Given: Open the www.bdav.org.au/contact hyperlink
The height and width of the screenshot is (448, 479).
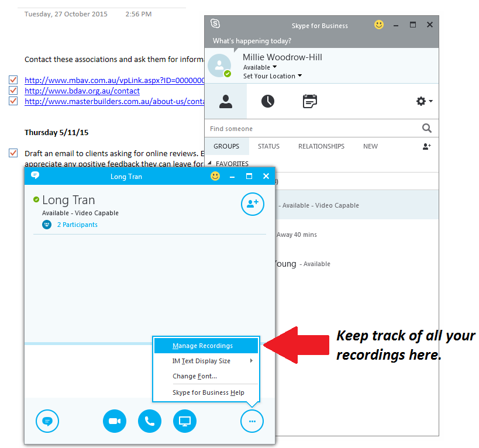Looking at the screenshot, I should [x=82, y=91].
